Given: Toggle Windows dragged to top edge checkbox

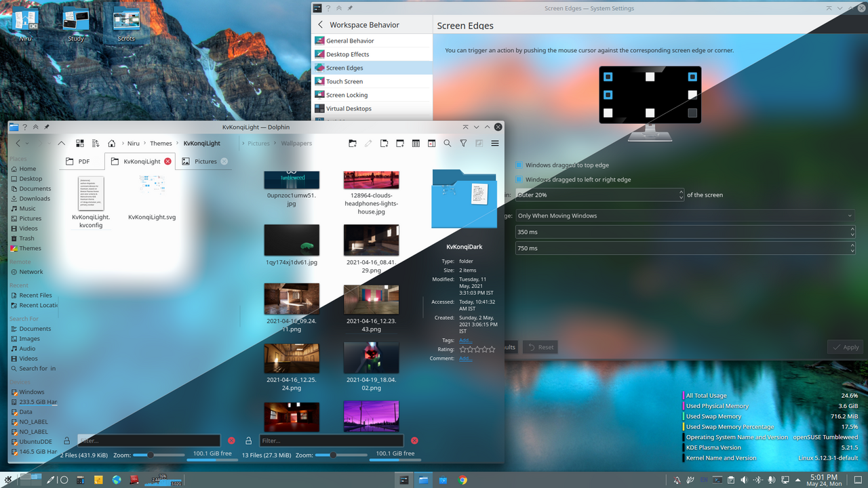Looking at the screenshot, I should (519, 165).
